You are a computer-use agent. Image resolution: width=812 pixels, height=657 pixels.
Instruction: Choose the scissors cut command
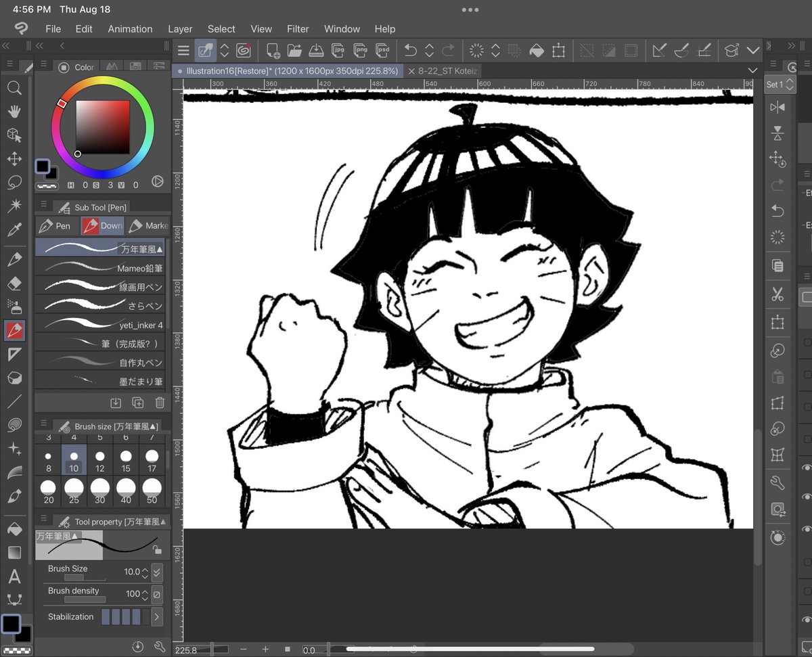tap(777, 294)
